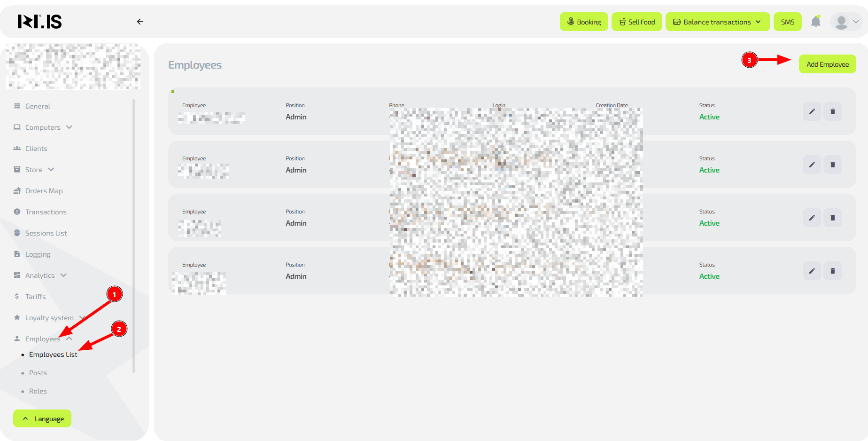
Task: Delete the third employee using trash icon
Action: 832,218
